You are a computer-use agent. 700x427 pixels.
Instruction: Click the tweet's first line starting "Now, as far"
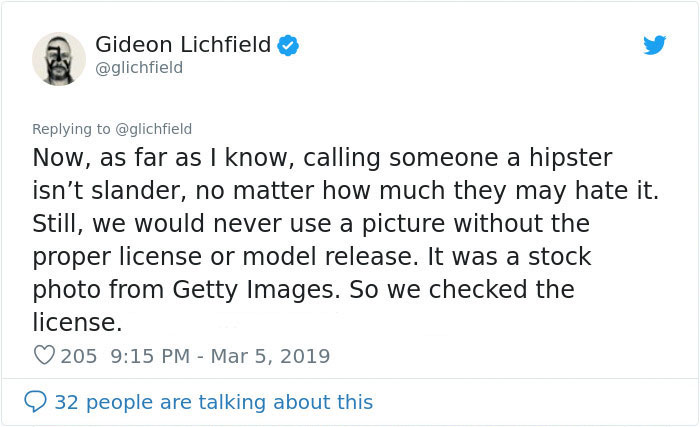320,158
